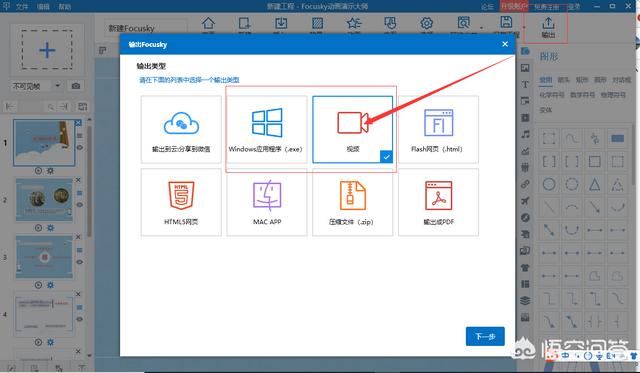This screenshot has height=373, width=640.
Task: Switch to the 实体 shapes tab
Action: point(546,110)
